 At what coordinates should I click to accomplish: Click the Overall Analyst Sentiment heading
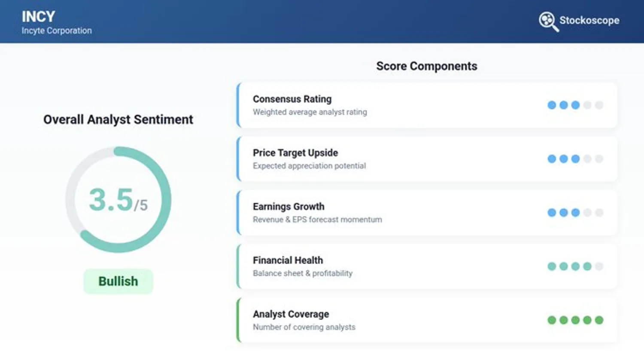118,119
